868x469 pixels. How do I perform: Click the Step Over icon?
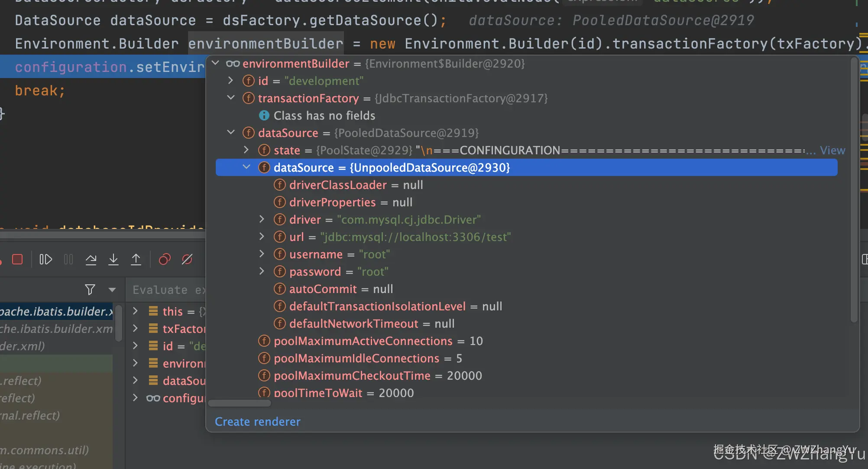tap(91, 259)
